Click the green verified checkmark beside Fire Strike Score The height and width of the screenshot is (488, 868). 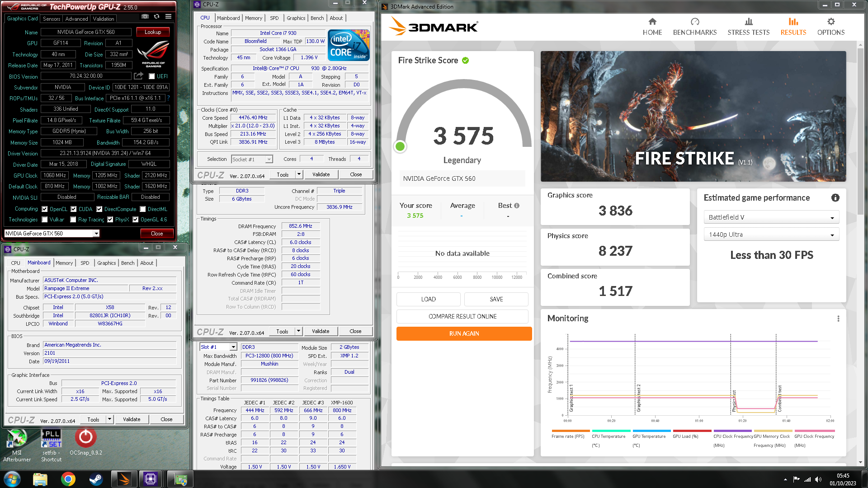point(465,61)
